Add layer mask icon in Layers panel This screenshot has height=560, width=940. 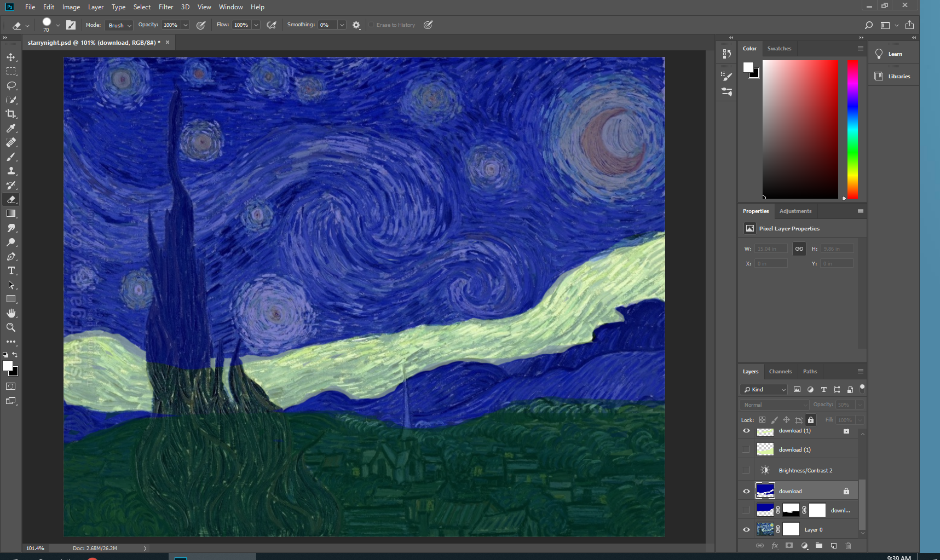(789, 546)
